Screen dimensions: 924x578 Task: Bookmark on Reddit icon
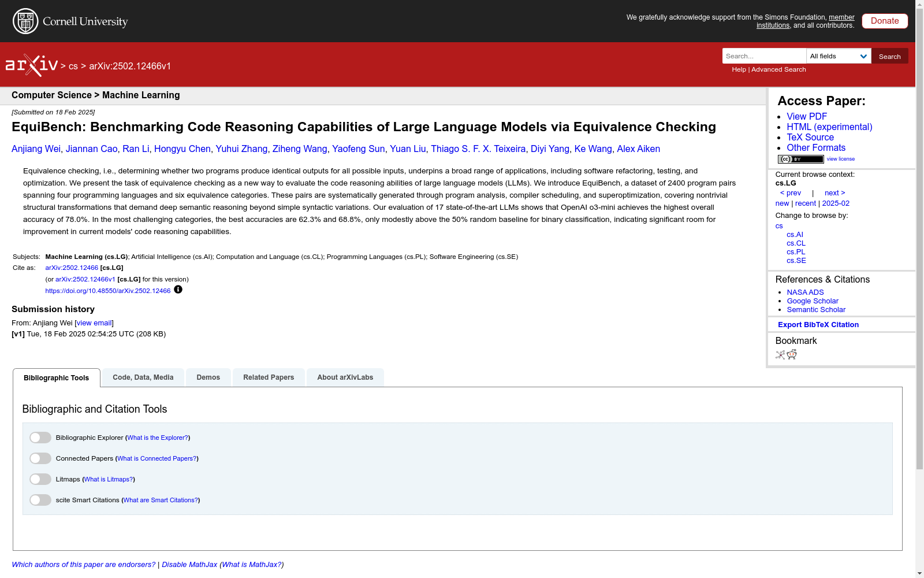click(x=792, y=354)
